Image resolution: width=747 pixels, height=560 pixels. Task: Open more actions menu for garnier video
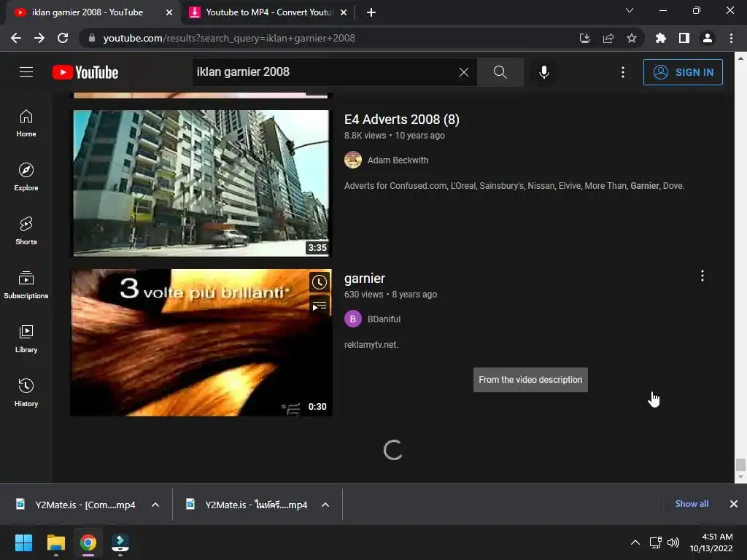(x=703, y=276)
